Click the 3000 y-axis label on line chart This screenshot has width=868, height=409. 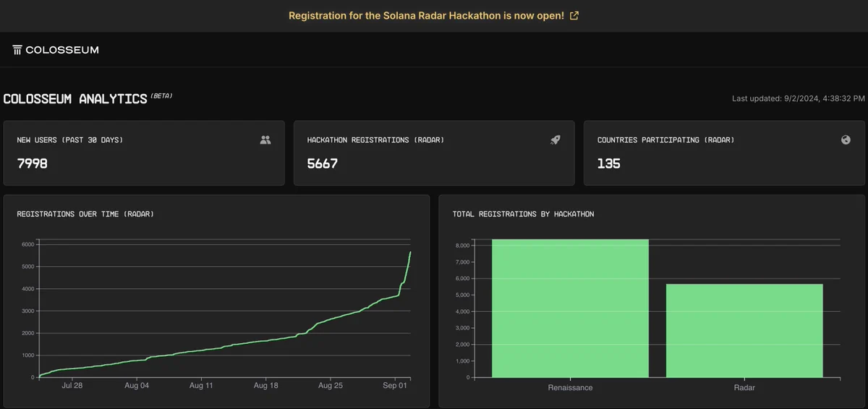27,311
